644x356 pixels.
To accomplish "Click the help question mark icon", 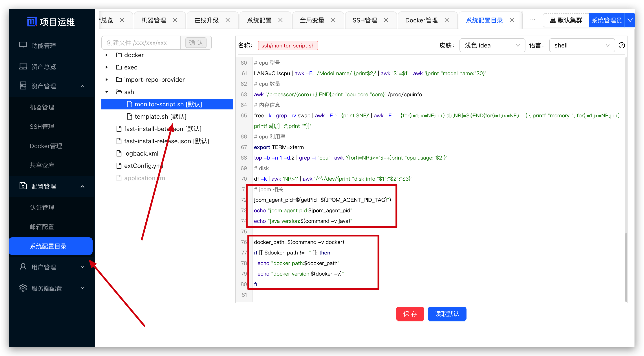I will click(x=622, y=45).
